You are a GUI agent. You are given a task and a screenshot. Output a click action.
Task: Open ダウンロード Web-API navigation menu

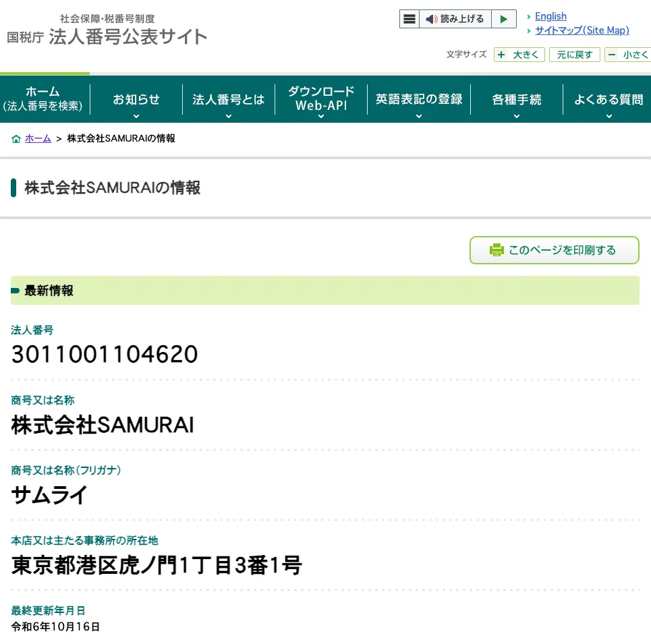point(321,98)
